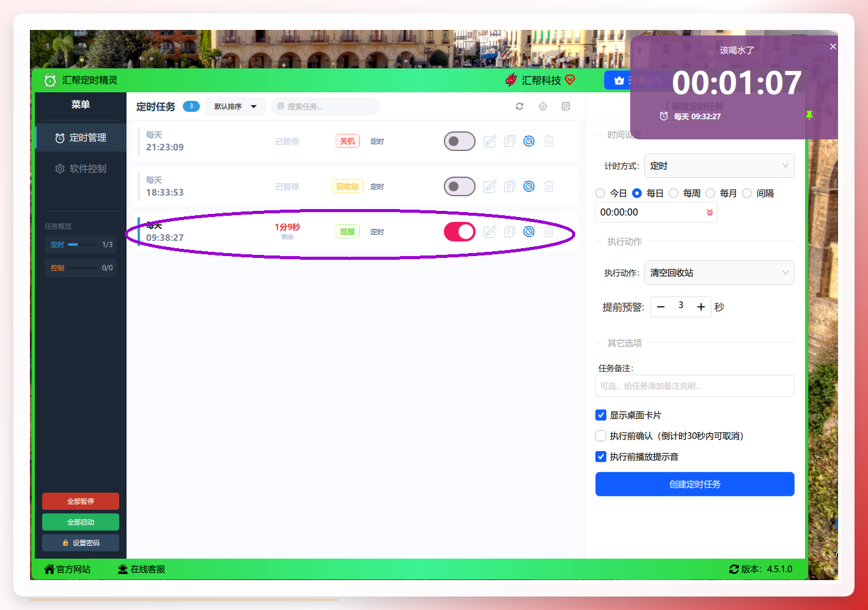Select the 间隔 radio option

pyautogui.click(x=747, y=193)
